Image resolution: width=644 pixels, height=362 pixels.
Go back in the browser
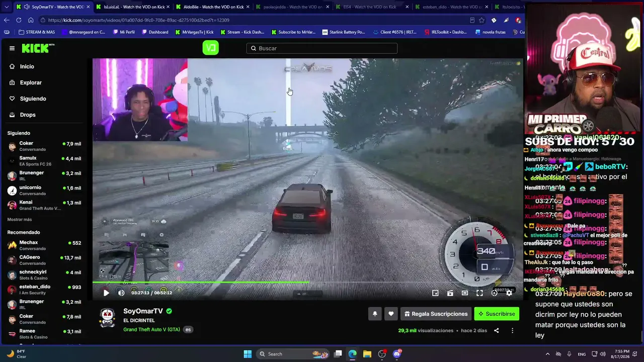7,20
